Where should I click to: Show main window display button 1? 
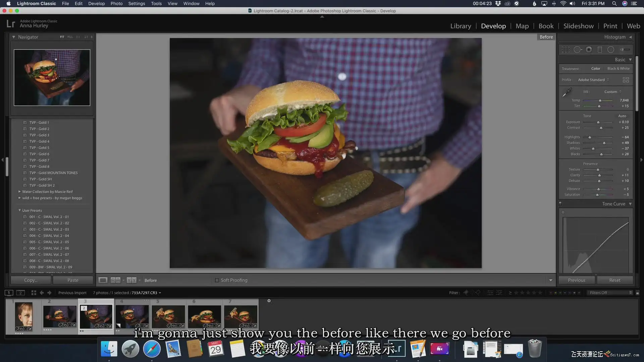[x=9, y=293]
